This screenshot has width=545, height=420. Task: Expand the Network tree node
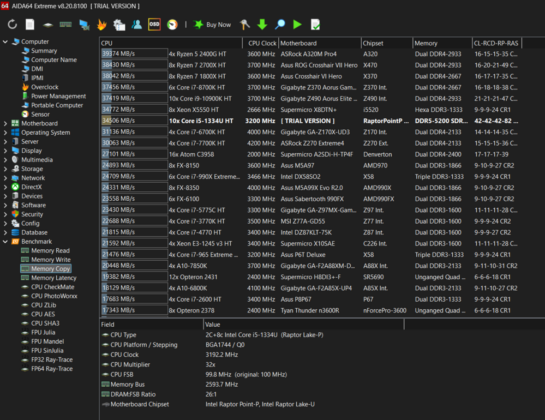pyautogui.click(x=5, y=178)
